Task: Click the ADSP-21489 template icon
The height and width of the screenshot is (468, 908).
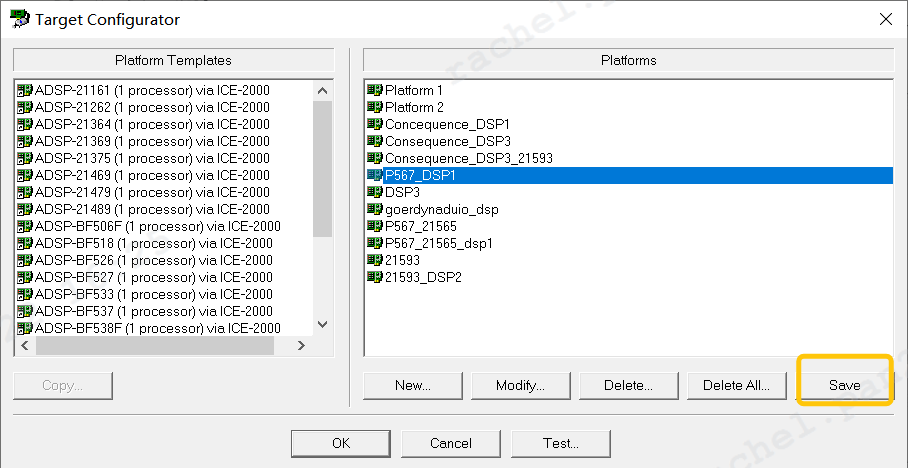Action: pos(25,209)
